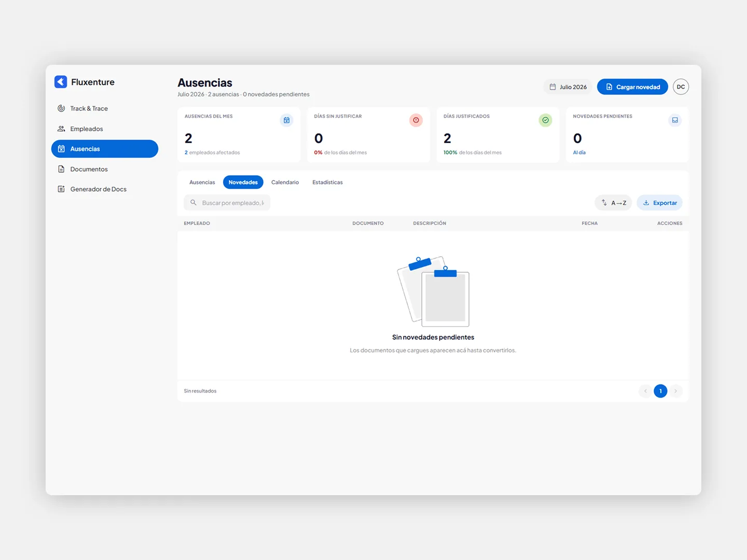Viewport: 747px width, 560px height.
Task: Open the Documentos page
Action: coord(105,169)
